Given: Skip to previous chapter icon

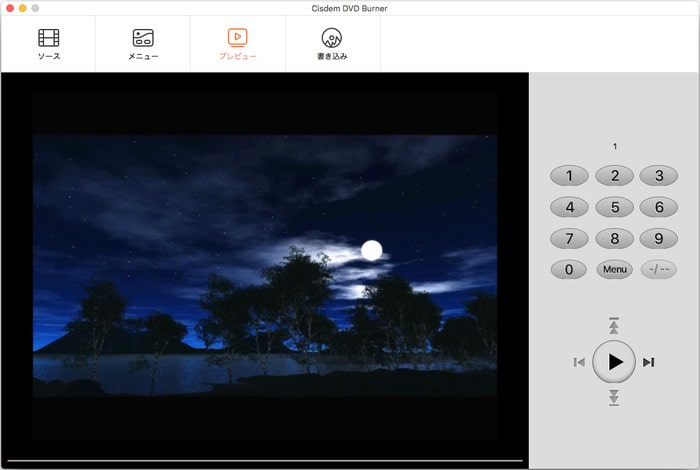Looking at the screenshot, I should pyautogui.click(x=579, y=362).
